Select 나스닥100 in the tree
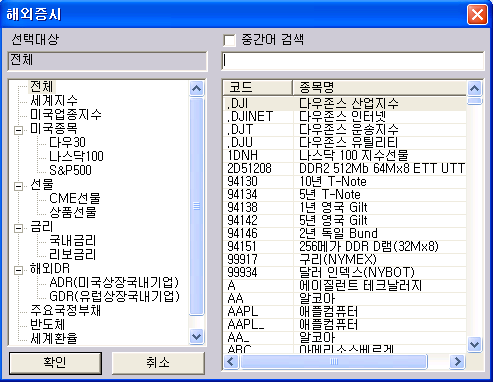 76,156
